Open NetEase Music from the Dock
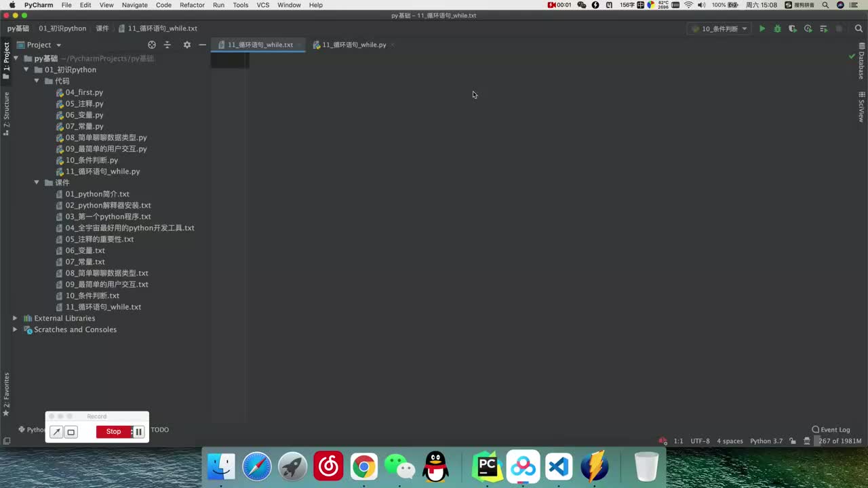This screenshot has height=488, width=868. [x=328, y=466]
